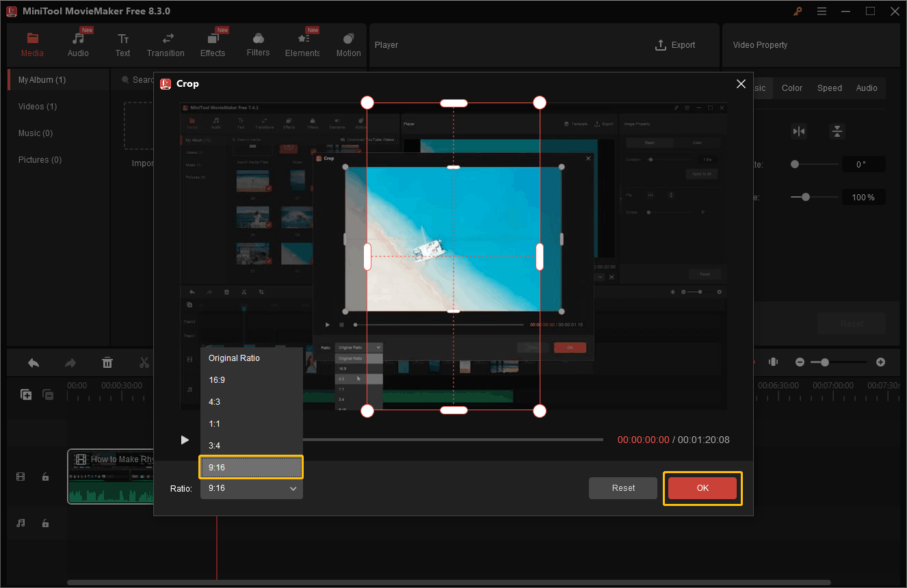
Task: Choose 9:16 ratio option in list
Action: (251, 468)
